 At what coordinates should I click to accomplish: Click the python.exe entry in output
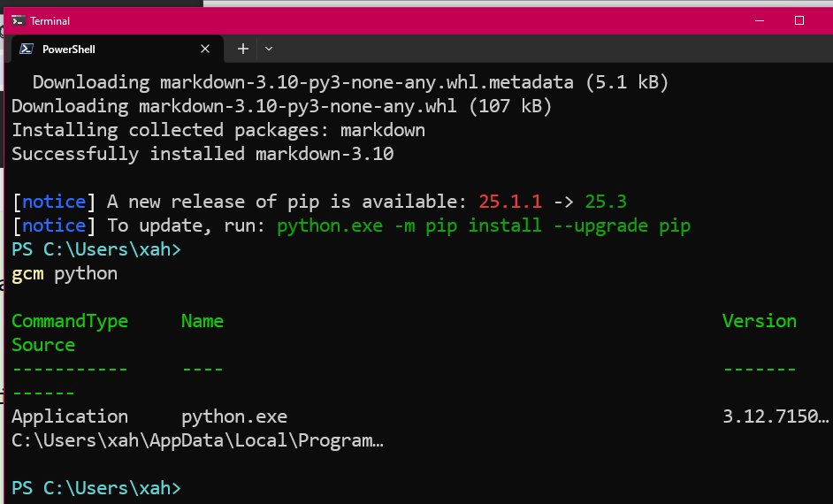pos(233,416)
